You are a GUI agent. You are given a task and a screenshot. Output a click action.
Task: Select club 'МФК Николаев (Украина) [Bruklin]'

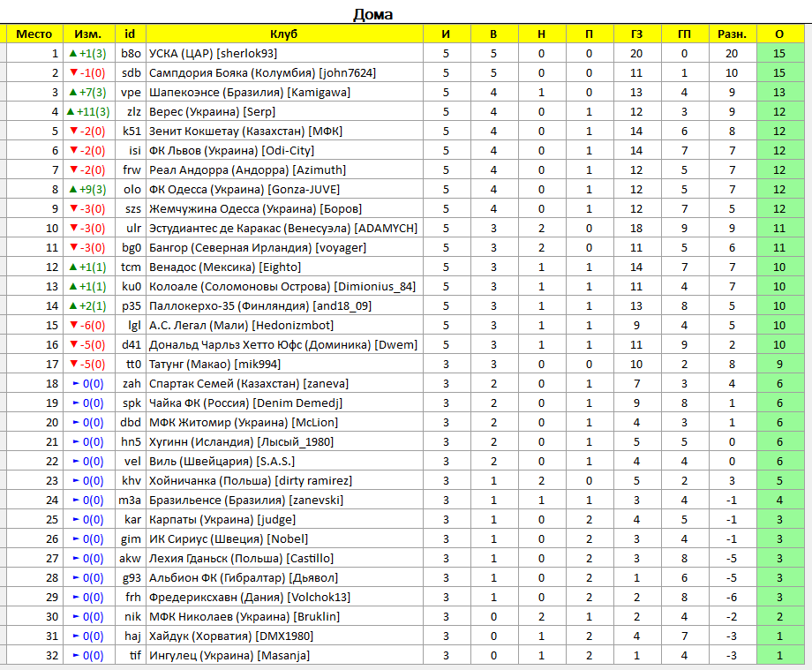244,617
